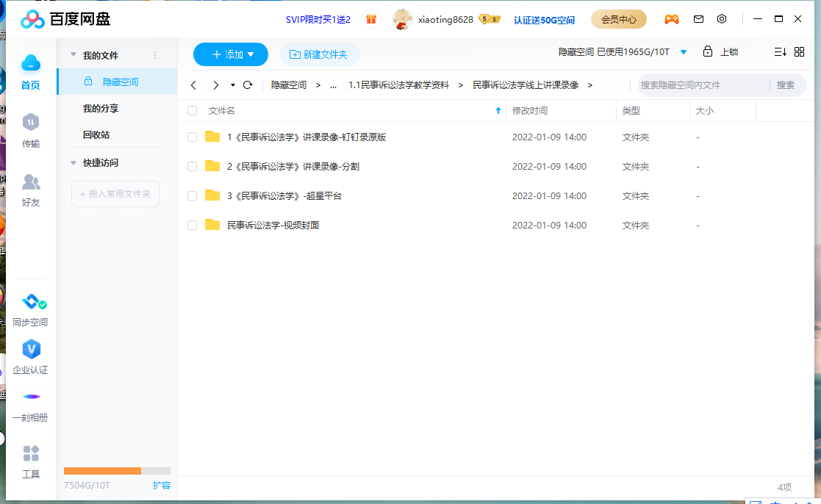Toggle the select-all checkbox in header
The height and width of the screenshot is (504, 821).
pyautogui.click(x=193, y=111)
